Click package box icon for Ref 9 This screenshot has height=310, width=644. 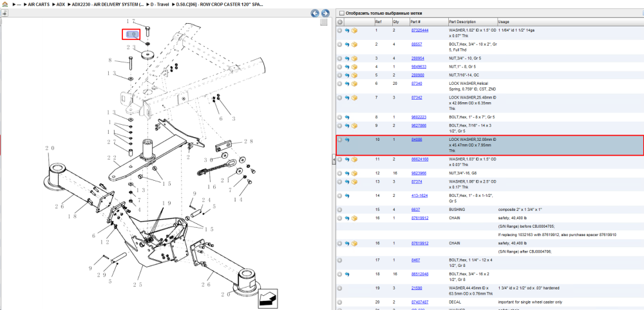(x=354, y=125)
